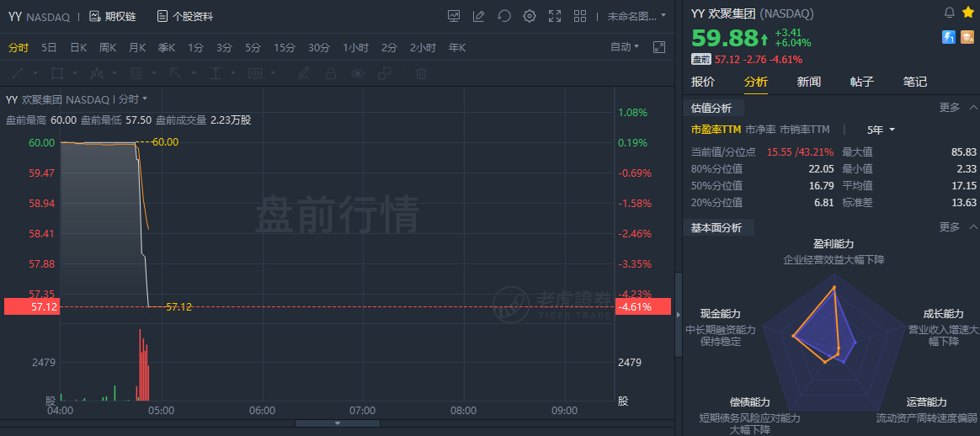Click the blue lightning quick-trade icon
Screen dimensions: 980x436
pyautogui.click(x=949, y=38)
